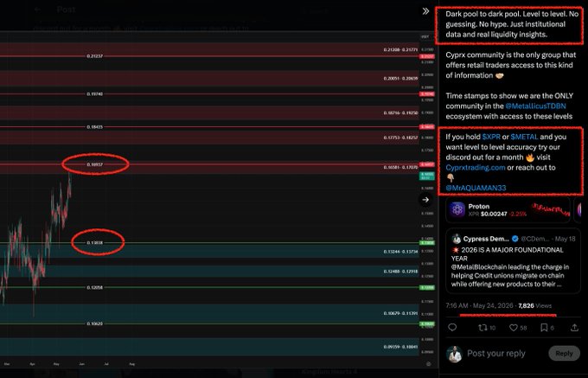Open the Proton XPR price card
Image resolution: width=588 pixels, height=378 pixels.
pos(508,209)
